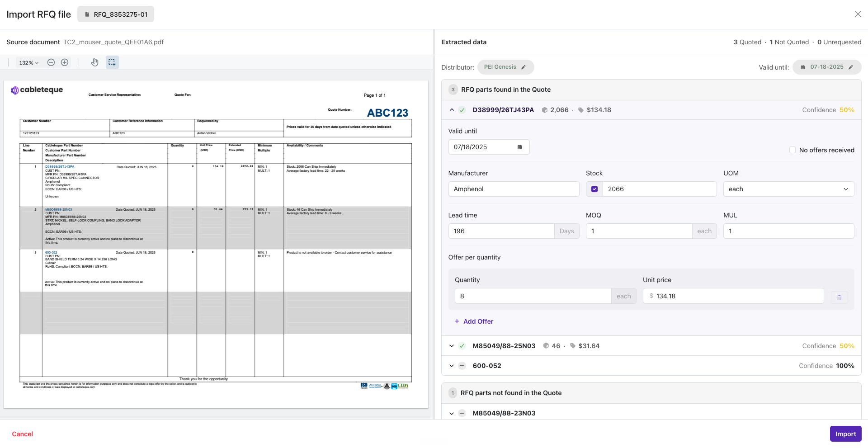Select the hand pan tool

[x=94, y=62]
